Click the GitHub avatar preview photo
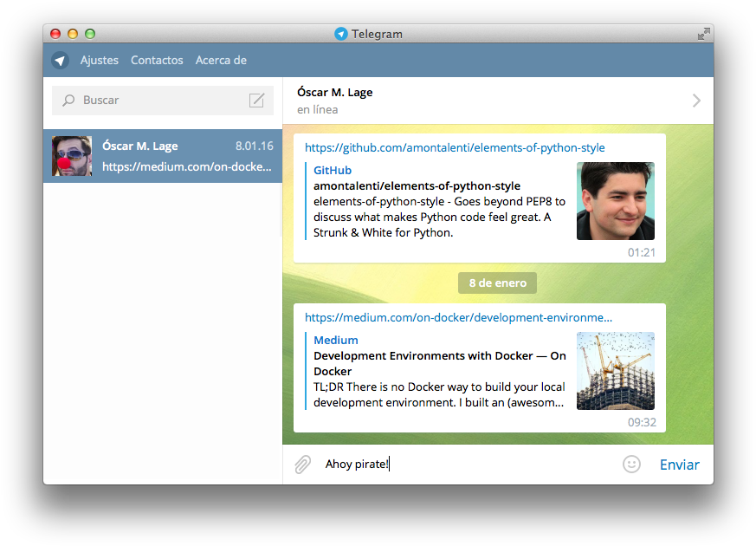756x546 pixels. point(615,201)
